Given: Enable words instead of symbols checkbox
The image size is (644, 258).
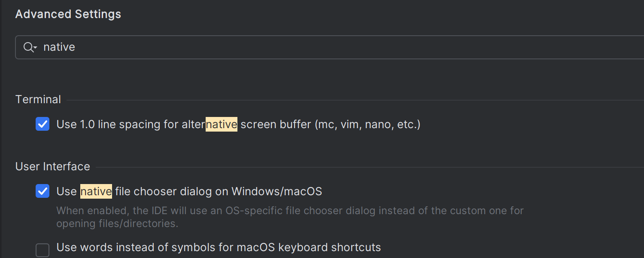Looking at the screenshot, I should pyautogui.click(x=43, y=250).
